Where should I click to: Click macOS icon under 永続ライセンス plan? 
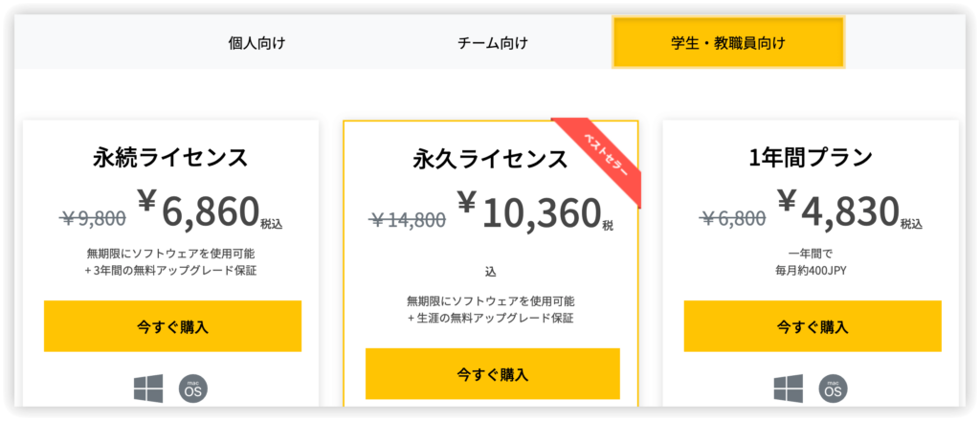(193, 388)
